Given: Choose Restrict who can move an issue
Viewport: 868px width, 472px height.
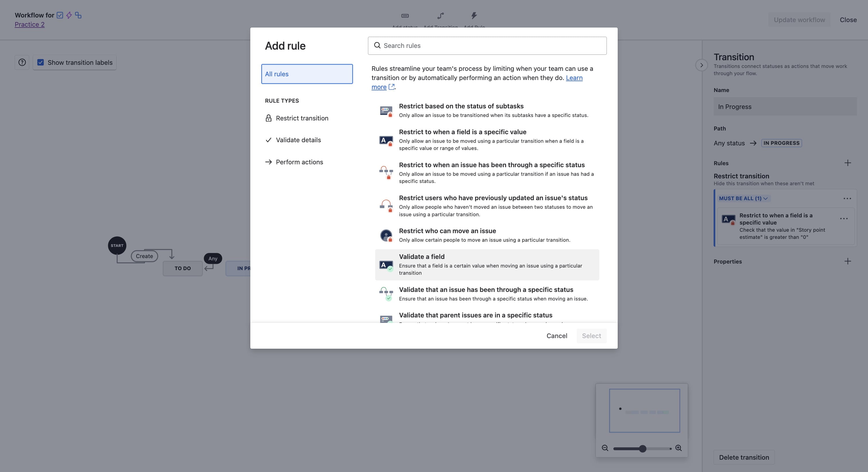Looking at the screenshot, I should click(x=487, y=235).
